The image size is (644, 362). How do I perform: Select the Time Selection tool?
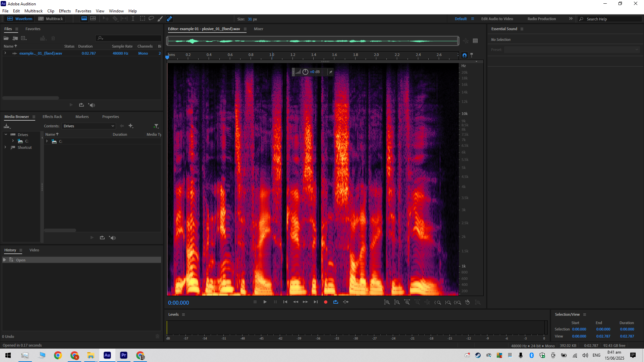[133, 19]
